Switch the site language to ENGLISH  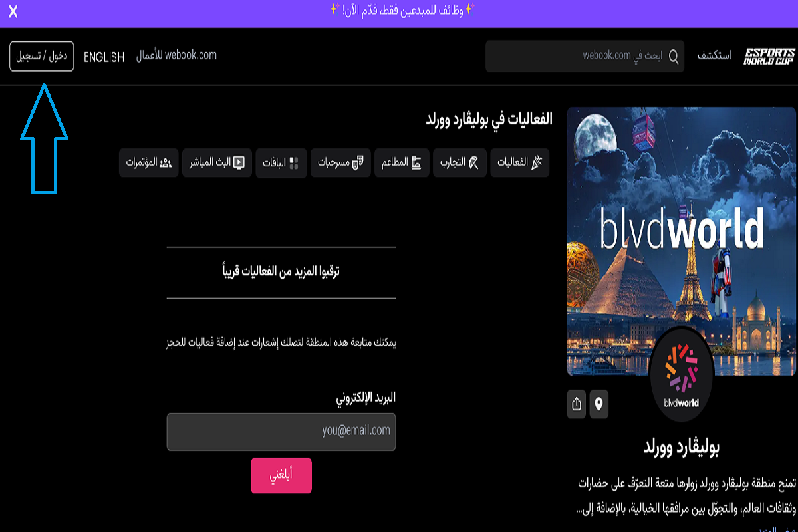pos(103,57)
